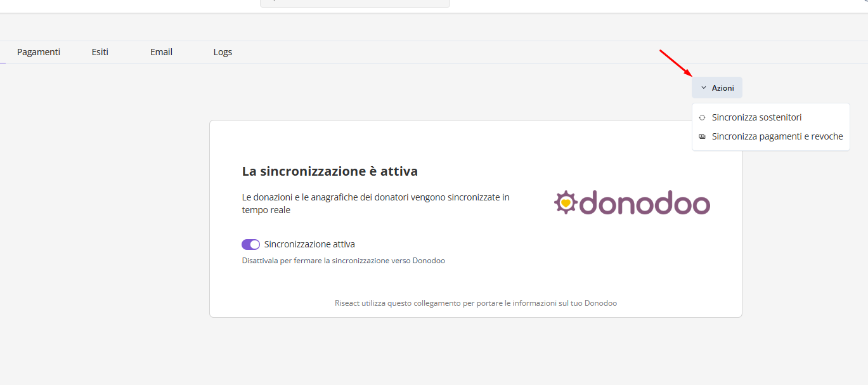Go to the Logs tab
This screenshot has height=385, width=868.
[x=223, y=52]
